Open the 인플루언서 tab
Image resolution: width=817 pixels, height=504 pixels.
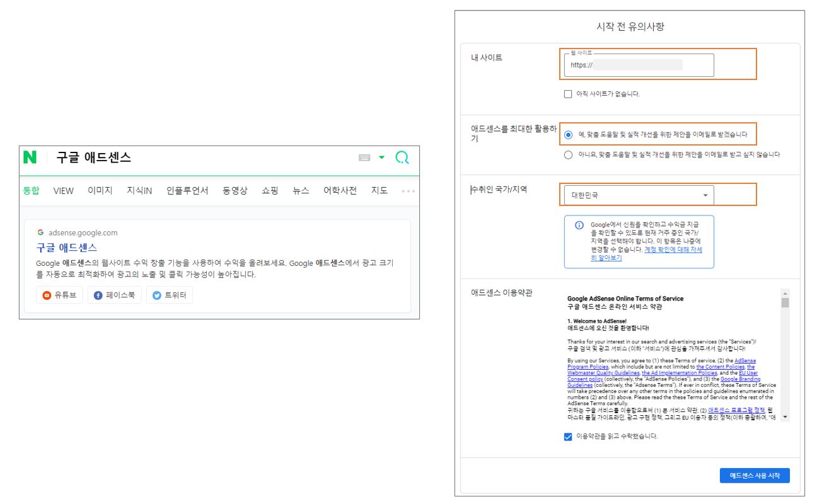point(187,190)
